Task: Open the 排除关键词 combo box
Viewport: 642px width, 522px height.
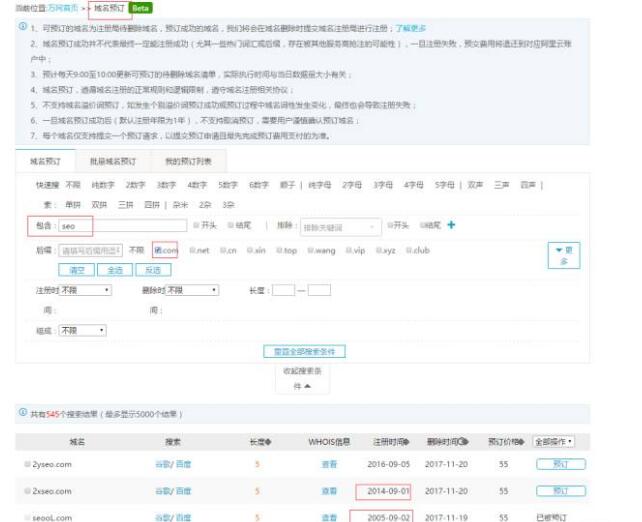Action: [340, 227]
